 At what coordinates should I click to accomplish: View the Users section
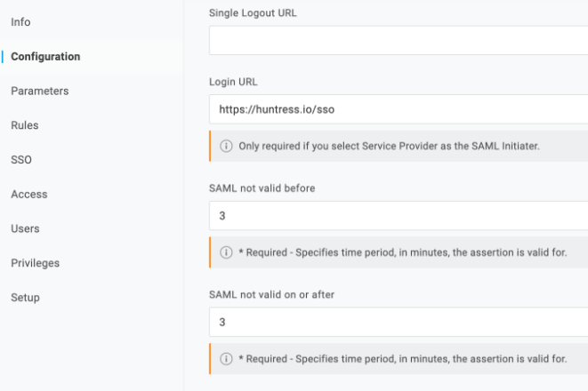tap(25, 229)
